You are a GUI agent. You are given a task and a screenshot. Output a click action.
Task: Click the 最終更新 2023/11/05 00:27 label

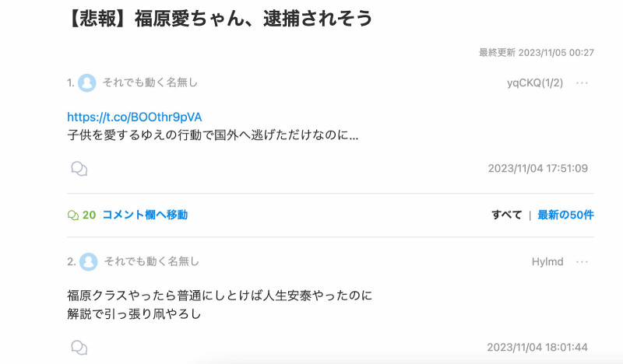click(x=537, y=52)
